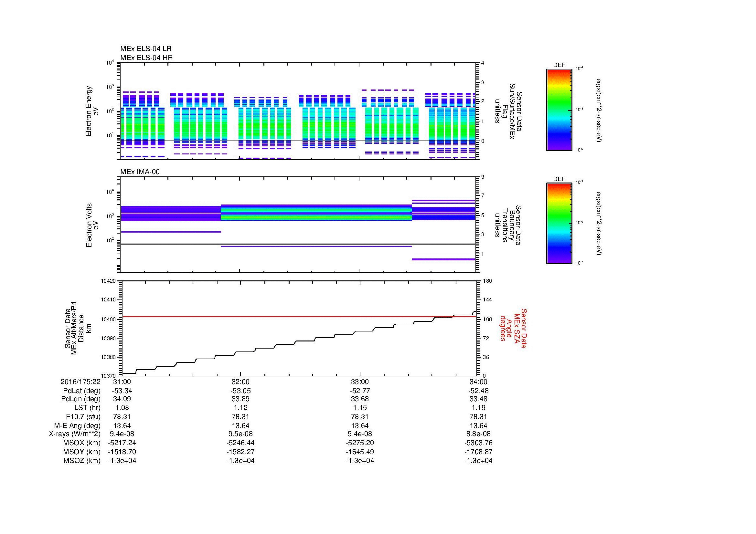Click the '33:00' time tick label
The width and height of the screenshot is (756, 534).
click(x=360, y=382)
